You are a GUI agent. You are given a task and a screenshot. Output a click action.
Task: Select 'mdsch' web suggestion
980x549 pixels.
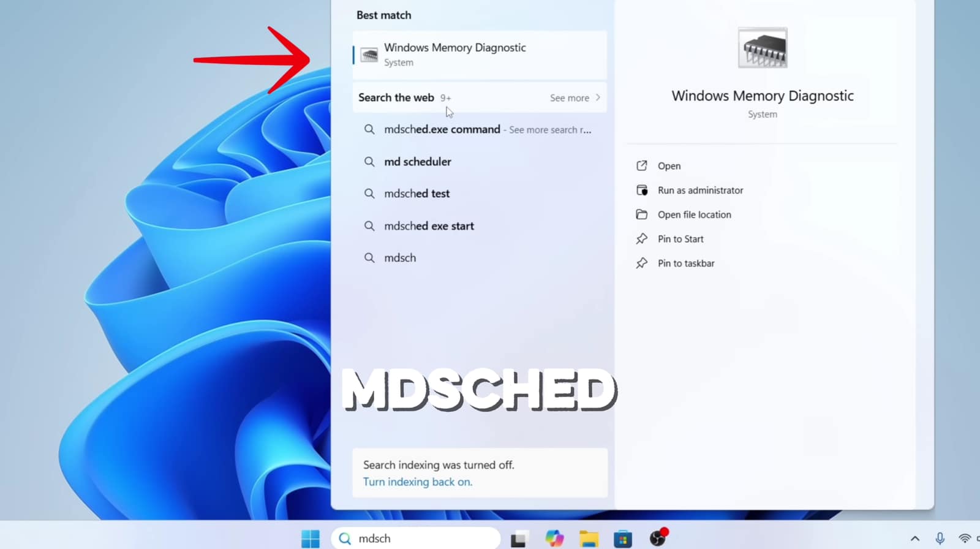[x=480, y=258]
